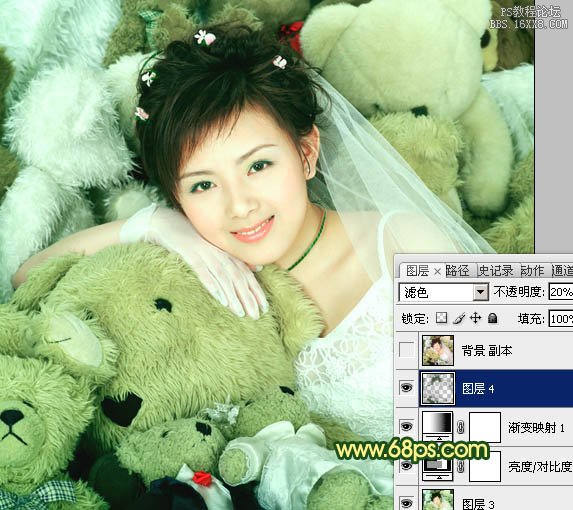Switch to the 路径 tab
This screenshot has height=510, width=573.
(x=457, y=271)
